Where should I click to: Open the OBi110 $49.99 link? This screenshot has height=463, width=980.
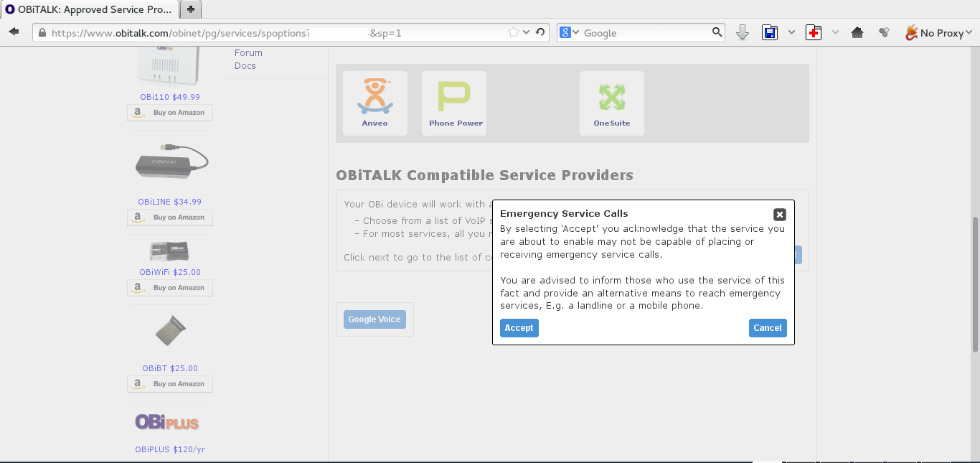tap(170, 97)
